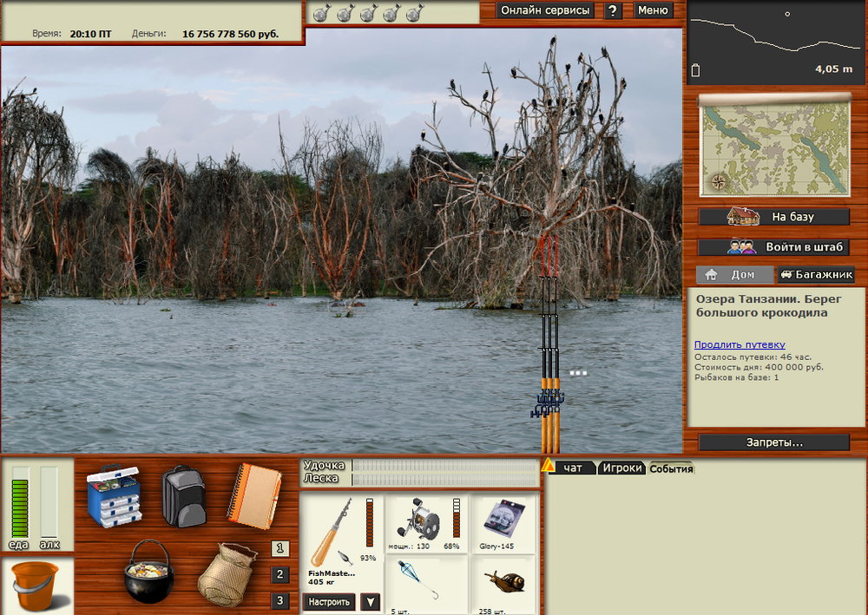Switch to rod slot 3
This screenshot has width=868, height=615.
(x=279, y=600)
